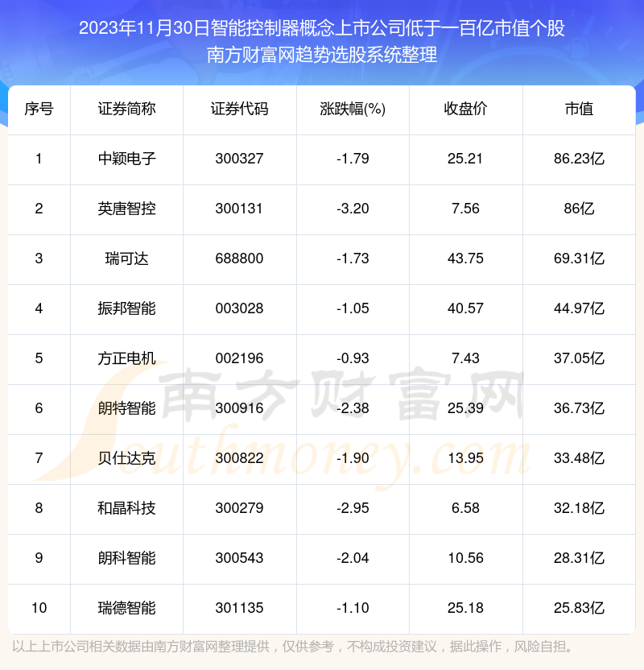This screenshot has width=644, height=670.
Task: Click market value 33.48亿
Action: point(579,459)
